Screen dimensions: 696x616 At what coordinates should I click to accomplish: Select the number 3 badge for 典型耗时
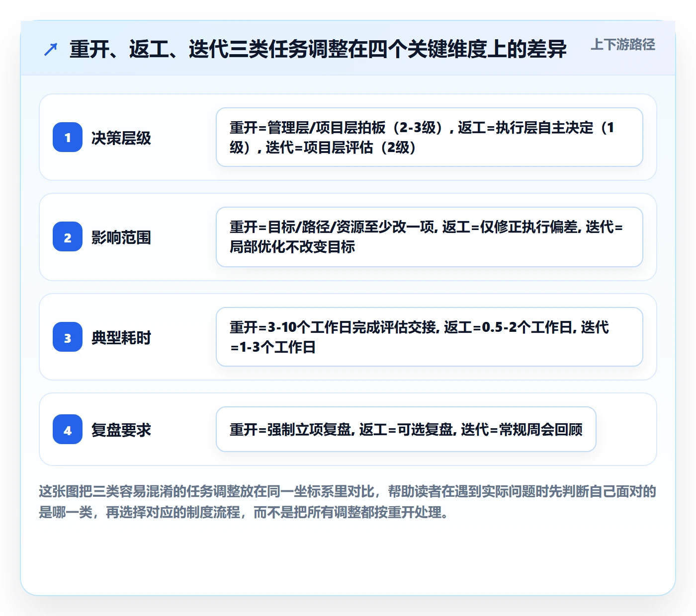point(68,337)
